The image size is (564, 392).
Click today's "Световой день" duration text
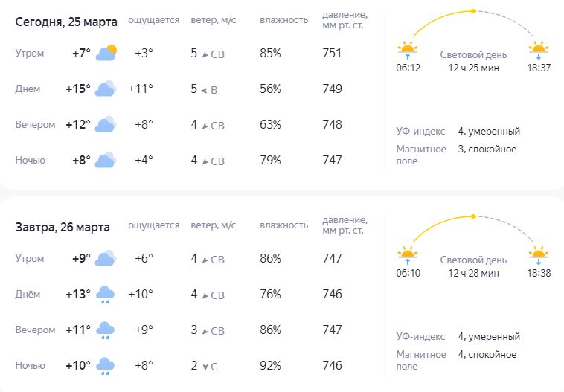coord(473,68)
